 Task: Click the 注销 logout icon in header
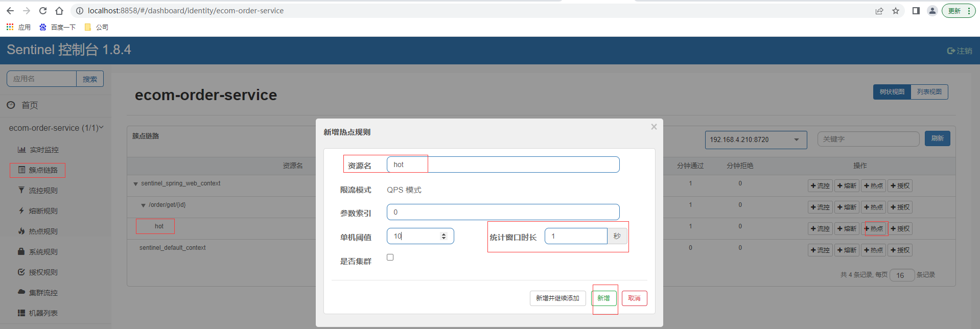(951, 51)
